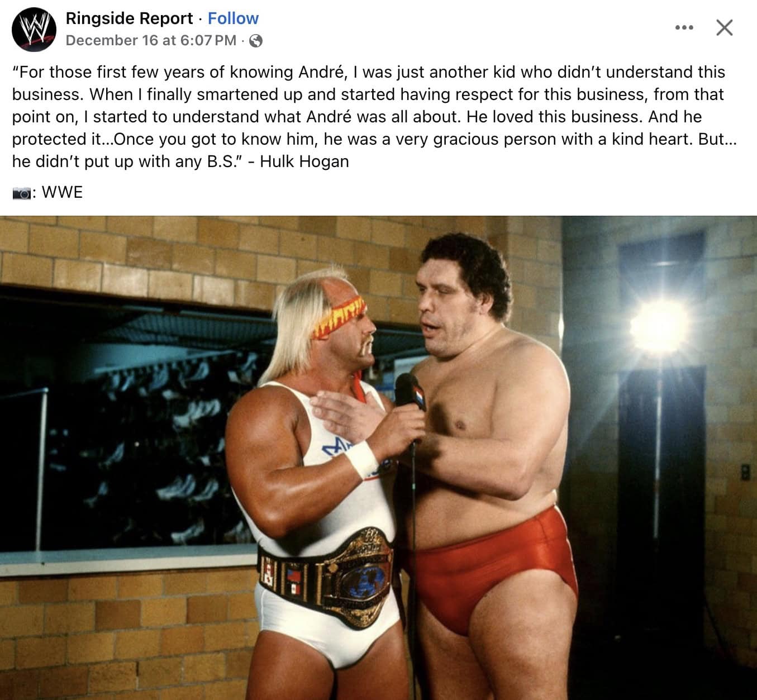Screen dimensions: 757x700
Task: Click the WWE photo credit text
Action: (62, 192)
